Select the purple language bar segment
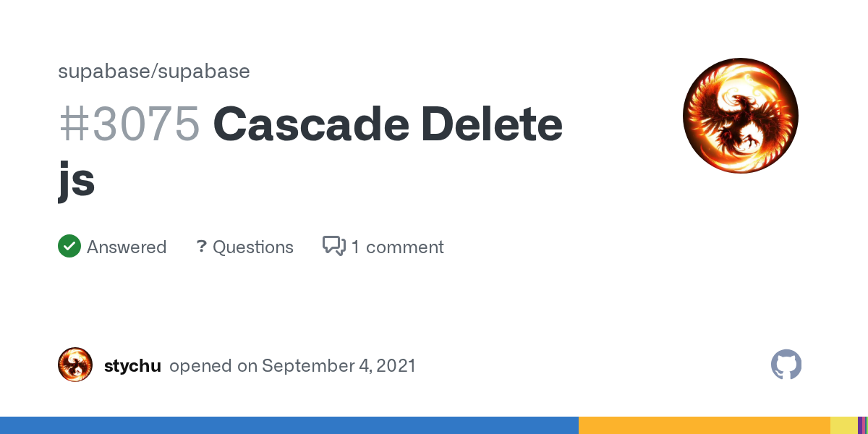The width and height of the screenshot is (868, 434). click(x=859, y=425)
